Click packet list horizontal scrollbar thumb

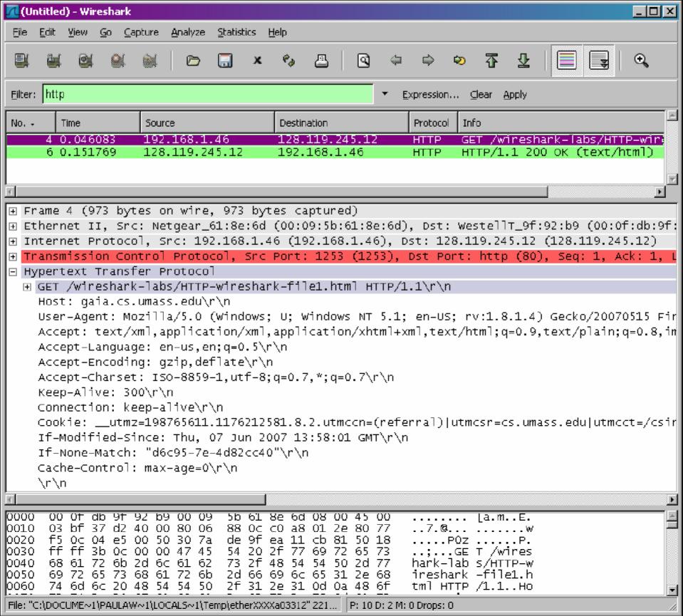[282, 192]
